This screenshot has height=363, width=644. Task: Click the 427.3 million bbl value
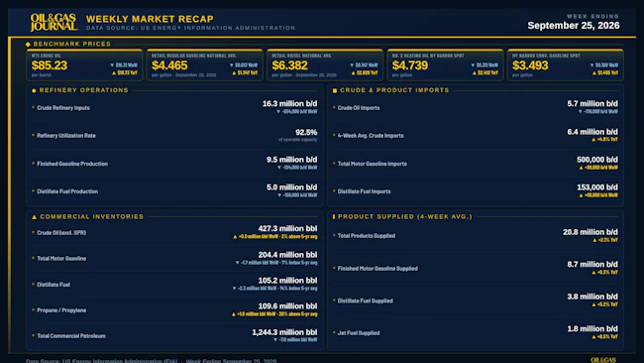pos(287,228)
